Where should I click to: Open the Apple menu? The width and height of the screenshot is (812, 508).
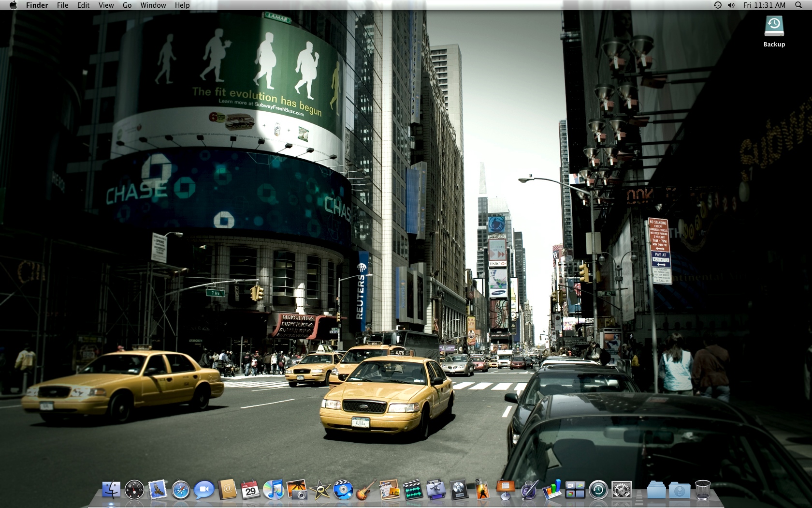[x=13, y=5]
